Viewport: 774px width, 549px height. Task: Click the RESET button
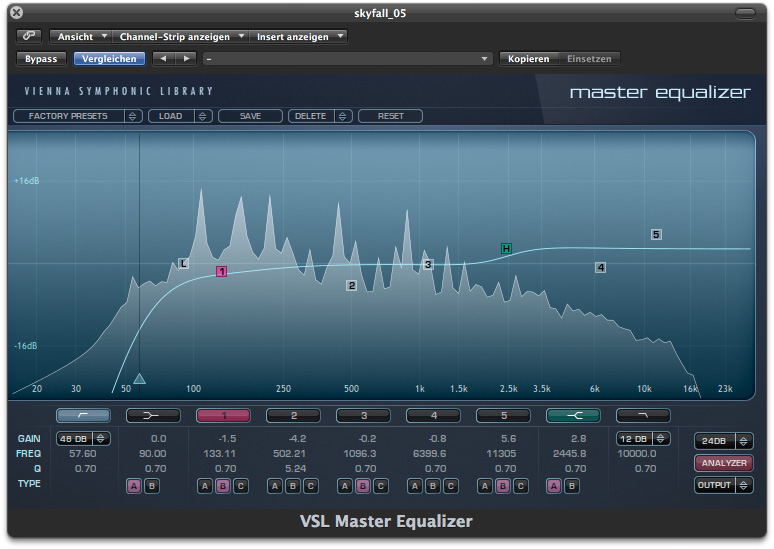390,116
